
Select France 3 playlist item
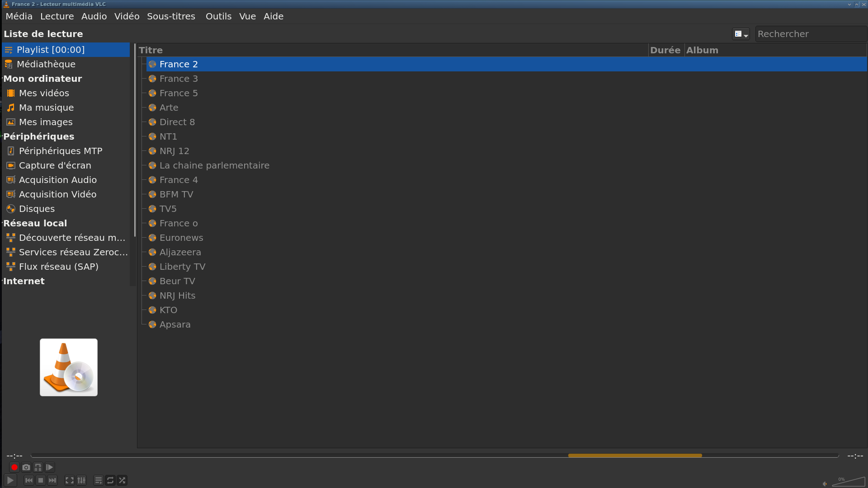tap(506, 79)
